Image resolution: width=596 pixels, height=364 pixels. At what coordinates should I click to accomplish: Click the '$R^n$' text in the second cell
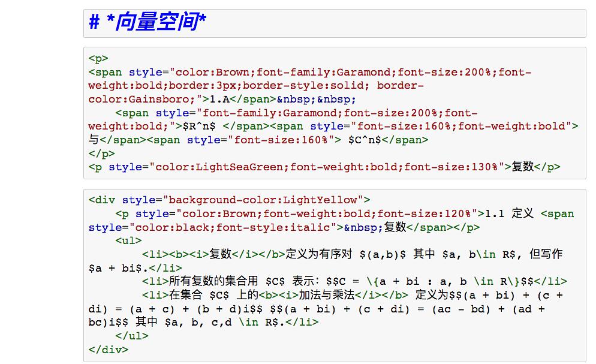(x=199, y=127)
